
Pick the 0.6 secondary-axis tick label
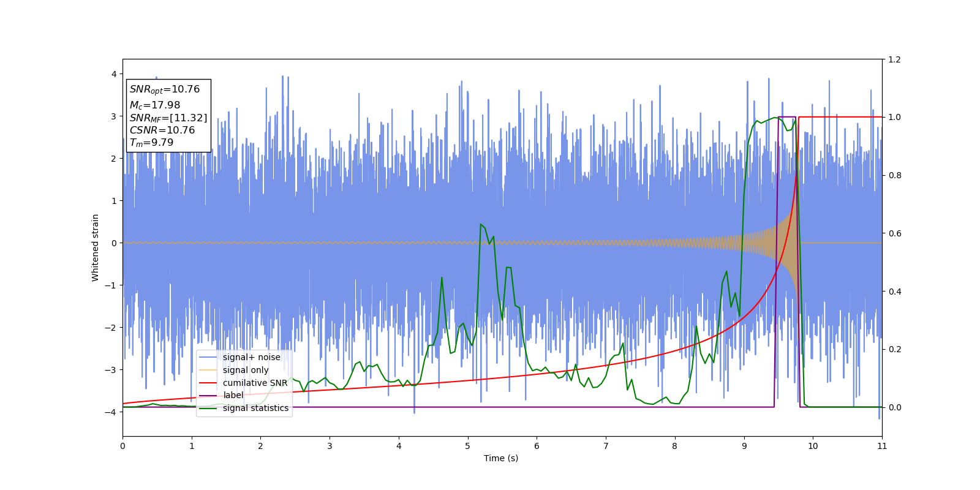895,233
